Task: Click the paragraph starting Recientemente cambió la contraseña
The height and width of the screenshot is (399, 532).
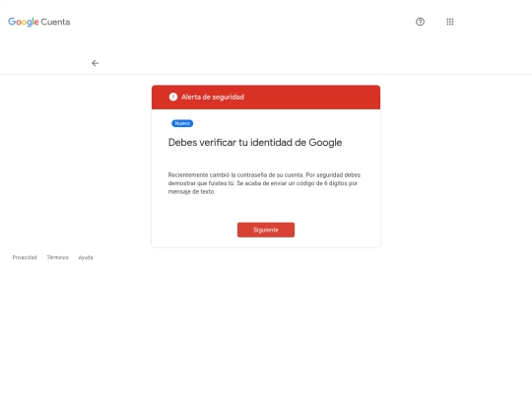Action: click(264, 183)
